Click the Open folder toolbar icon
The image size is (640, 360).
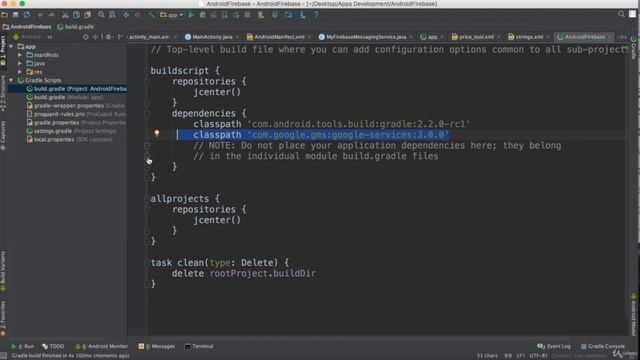(4, 15)
